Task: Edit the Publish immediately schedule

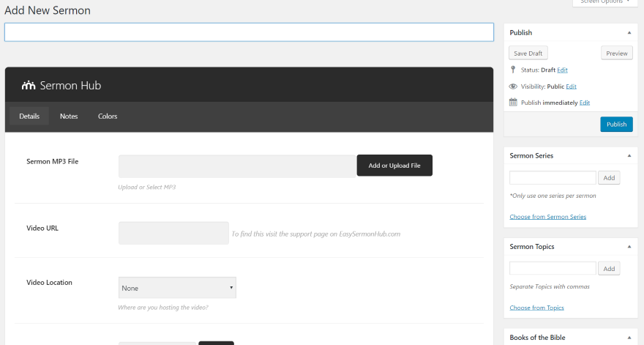Action: (585, 103)
